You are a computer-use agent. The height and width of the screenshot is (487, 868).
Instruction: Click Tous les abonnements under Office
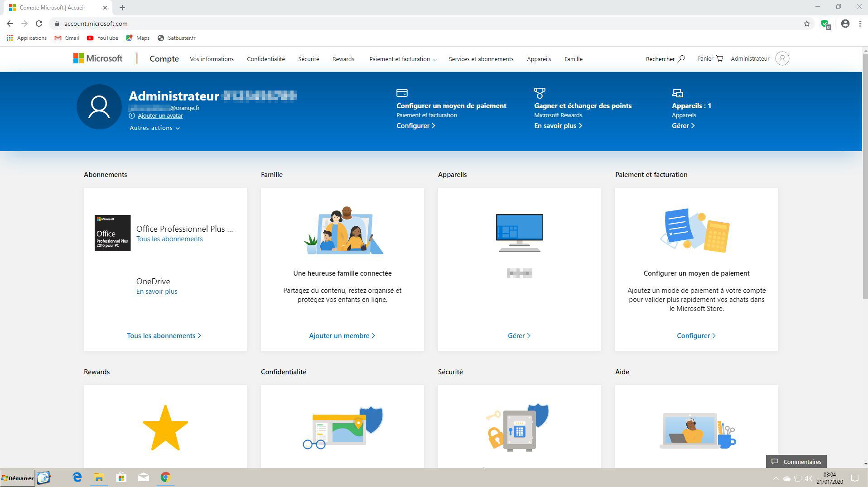tap(169, 239)
